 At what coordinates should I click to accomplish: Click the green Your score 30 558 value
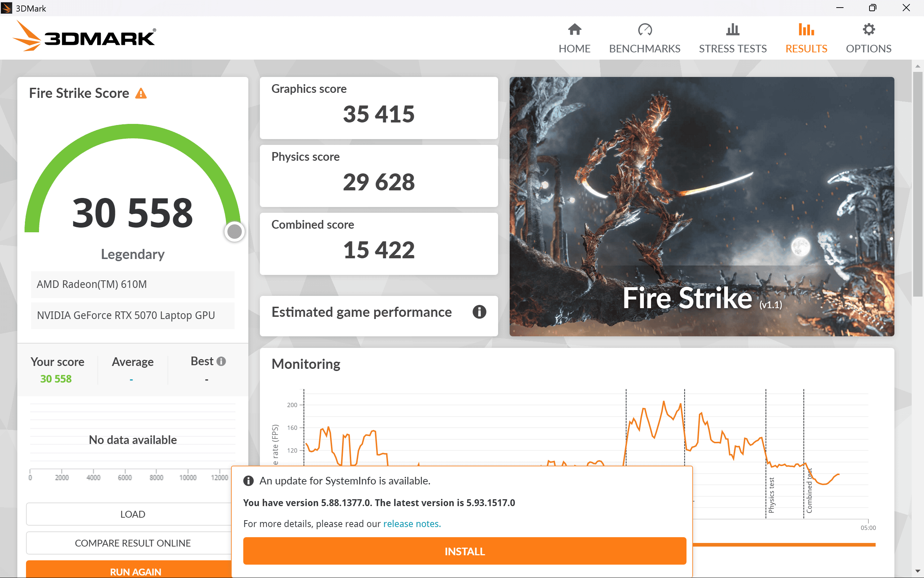coord(56,379)
